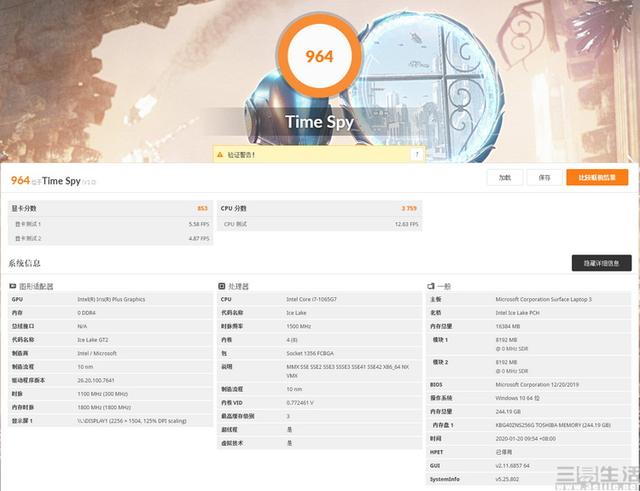640x491 pixels.
Task: Select the Intel Core i7-1065G7 CPU value
Action: 312,299
